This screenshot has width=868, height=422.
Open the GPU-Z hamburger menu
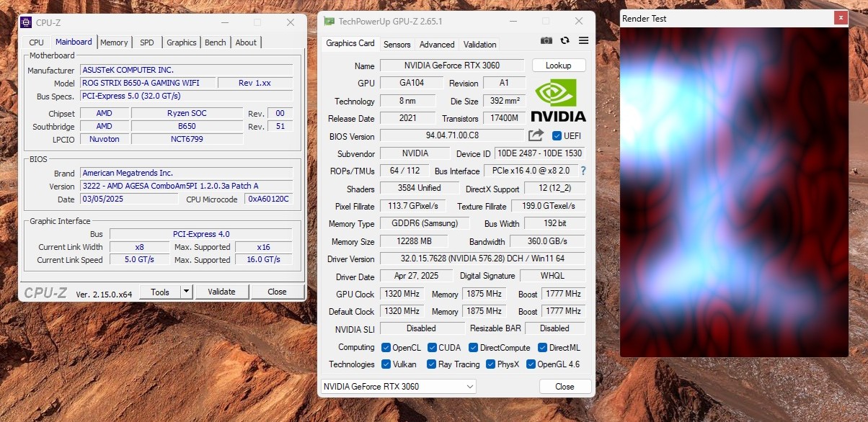(x=583, y=41)
